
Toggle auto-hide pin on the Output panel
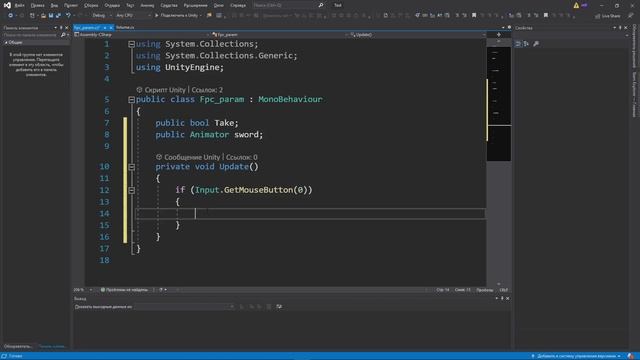click(x=502, y=298)
